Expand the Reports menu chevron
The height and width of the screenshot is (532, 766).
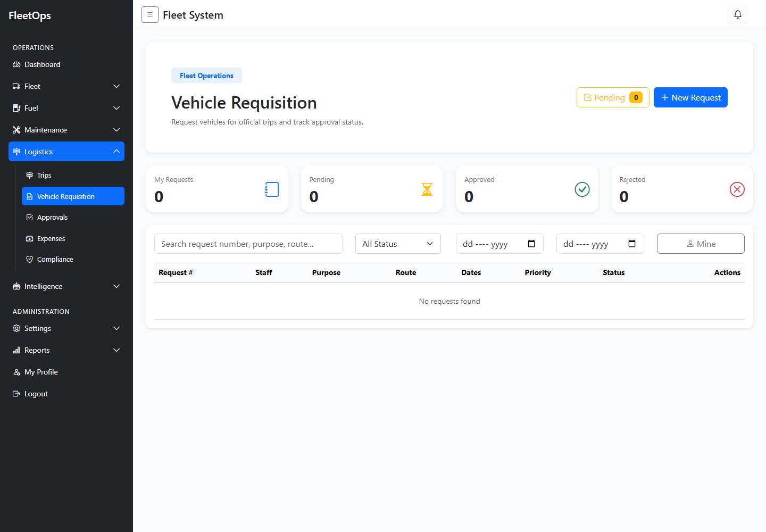[116, 350]
